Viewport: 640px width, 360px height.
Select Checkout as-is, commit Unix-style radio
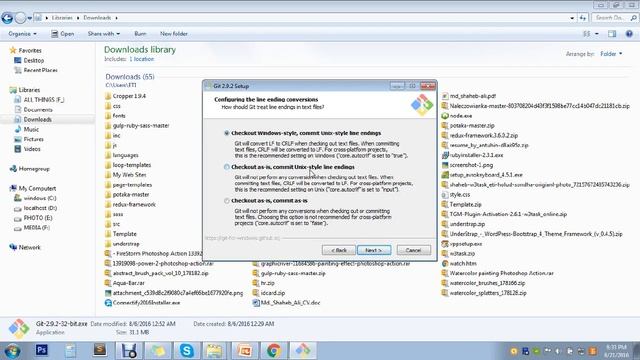(227, 167)
